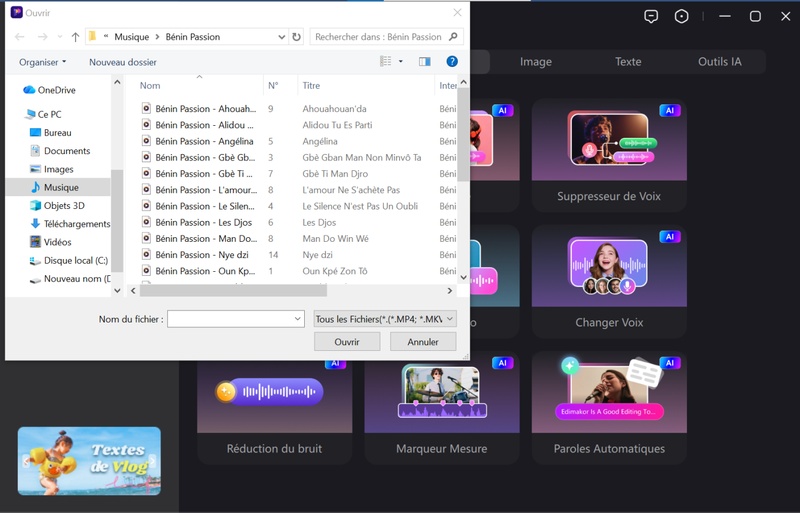Viewport: 800px width, 513px height.
Task: Select file Bénin Passion - L'amour...
Action: click(x=198, y=190)
